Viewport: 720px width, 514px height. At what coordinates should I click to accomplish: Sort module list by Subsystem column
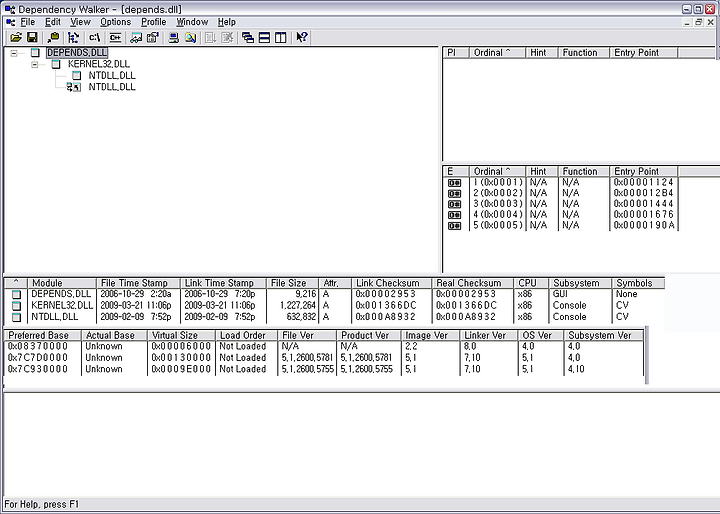580,283
